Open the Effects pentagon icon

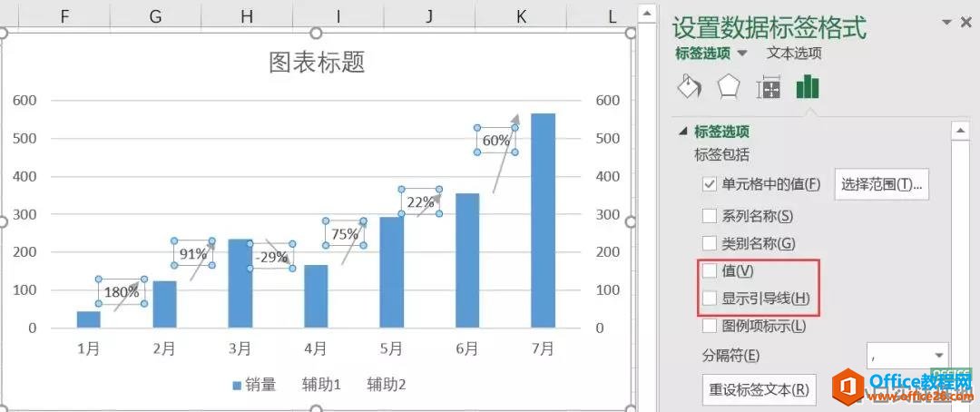[x=728, y=87]
